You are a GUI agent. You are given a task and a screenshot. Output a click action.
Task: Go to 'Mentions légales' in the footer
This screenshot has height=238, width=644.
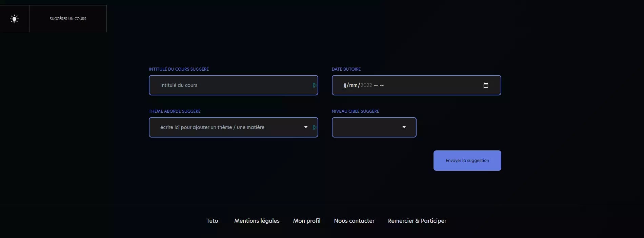coord(257,221)
